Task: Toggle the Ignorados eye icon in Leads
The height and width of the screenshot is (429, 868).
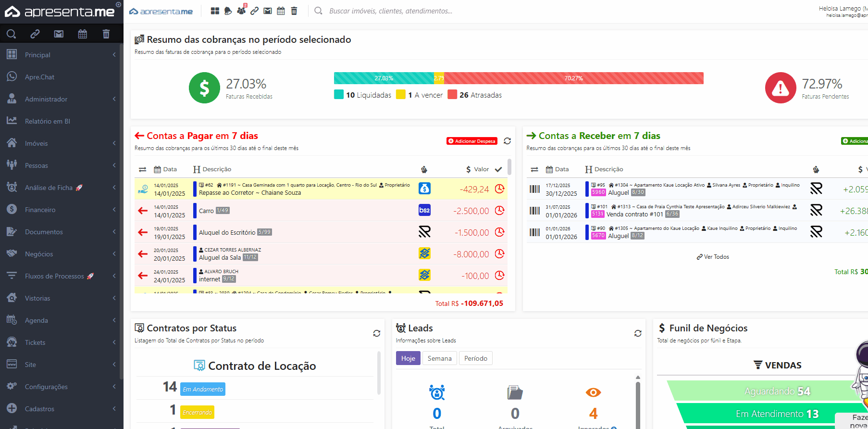Action: pos(593,392)
